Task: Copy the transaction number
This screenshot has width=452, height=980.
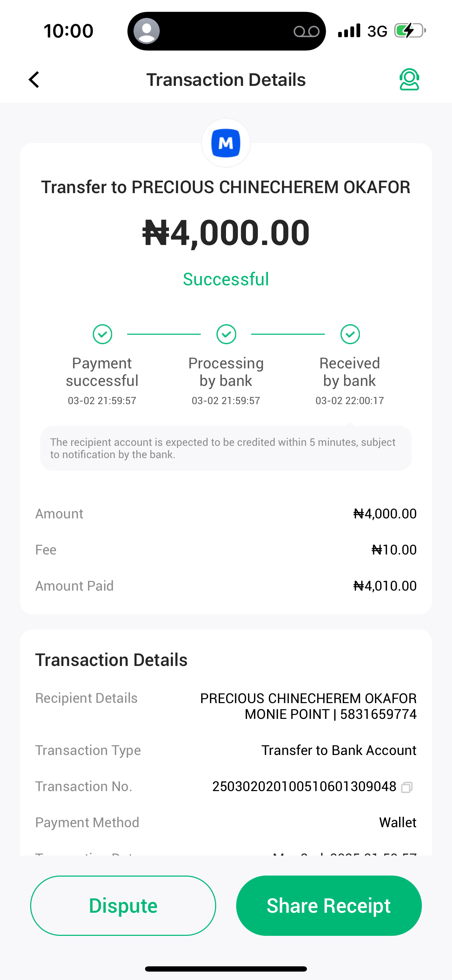Action: (407, 787)
